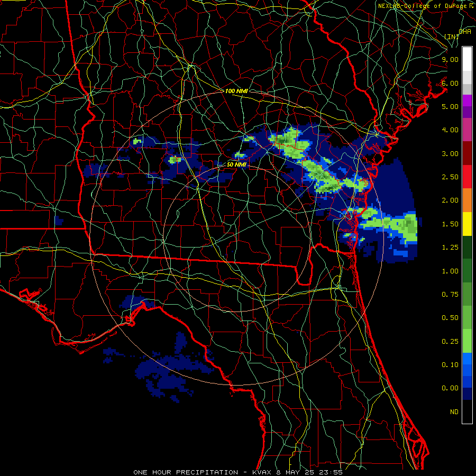Click the 1.25 scale value
The width and height of the screenshot is (476, 476).
(x=450, y=248)
